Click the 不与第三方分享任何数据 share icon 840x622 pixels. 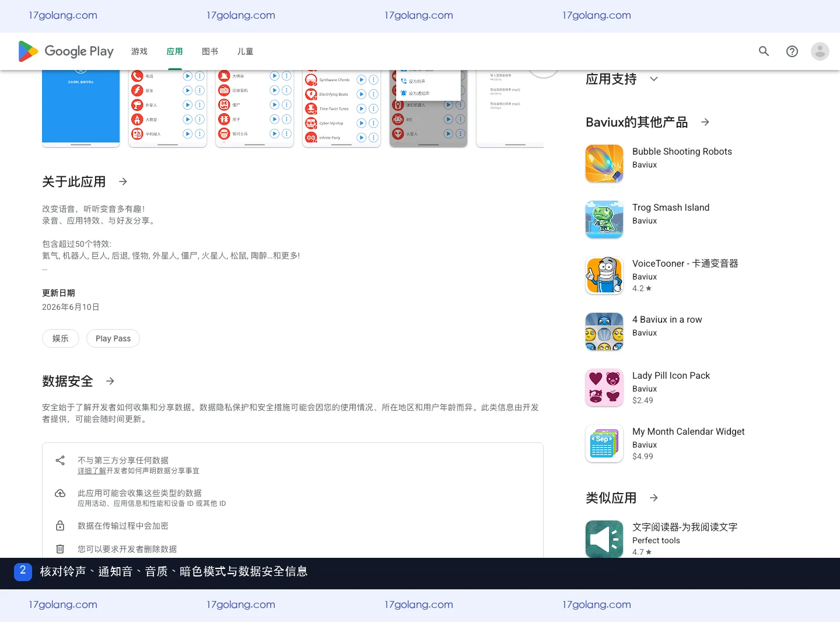pyautogui.click(x=60, y=460)
